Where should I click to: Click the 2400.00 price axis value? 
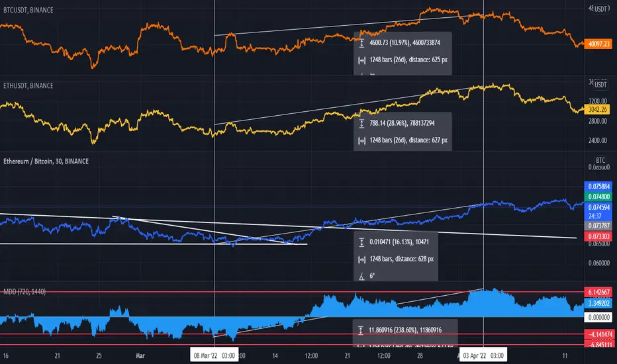coord(598,140)
